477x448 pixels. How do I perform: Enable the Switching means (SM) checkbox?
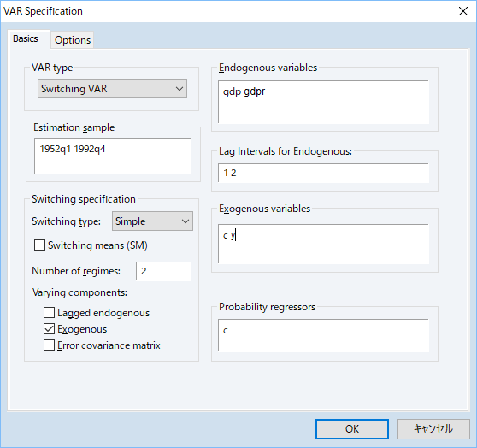coord(39,245)
